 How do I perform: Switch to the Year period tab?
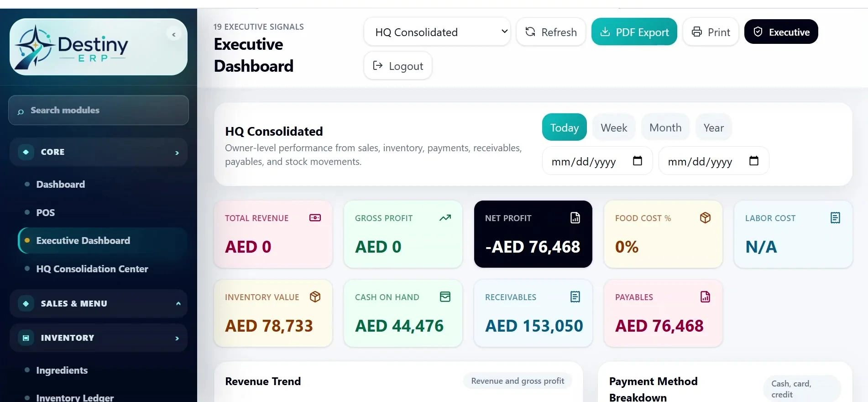(x=714, y=127)
